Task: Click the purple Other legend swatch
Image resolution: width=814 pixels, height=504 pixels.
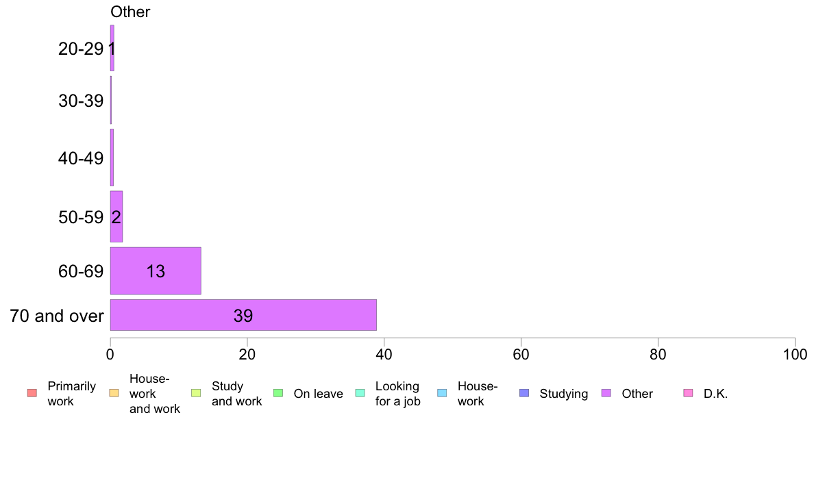Action: [606, 394]
